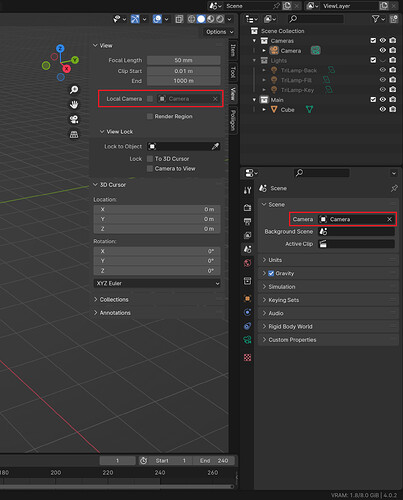Open the Options dropdown button
The height and width of the screenshot is (500, 403).
coord(220,32)
